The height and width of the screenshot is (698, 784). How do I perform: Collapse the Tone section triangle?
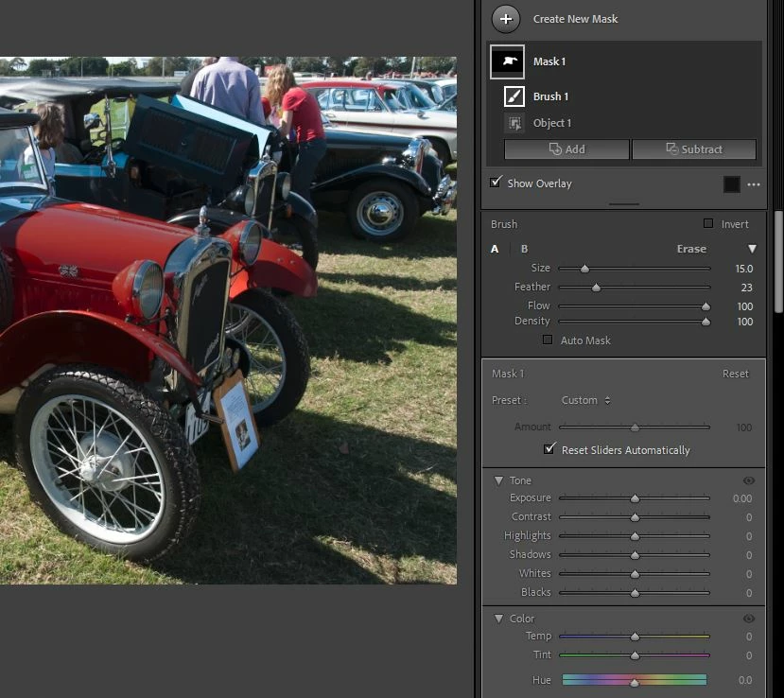498,480
